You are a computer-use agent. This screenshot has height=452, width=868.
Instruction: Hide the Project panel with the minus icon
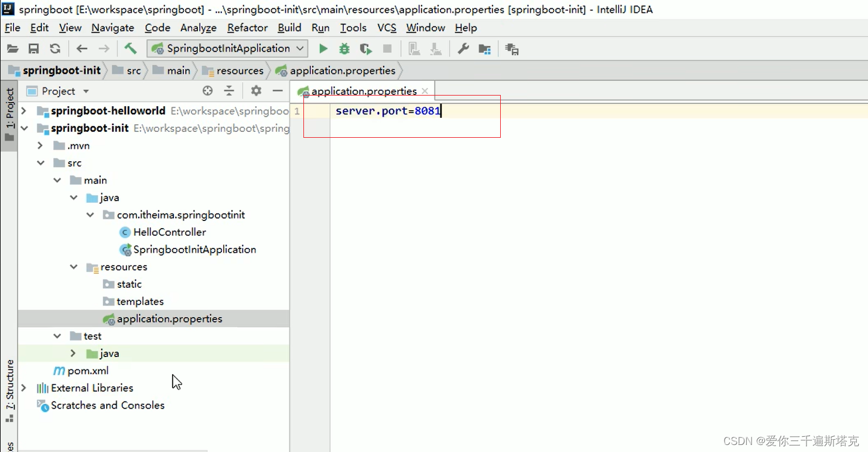pos(278,91)
